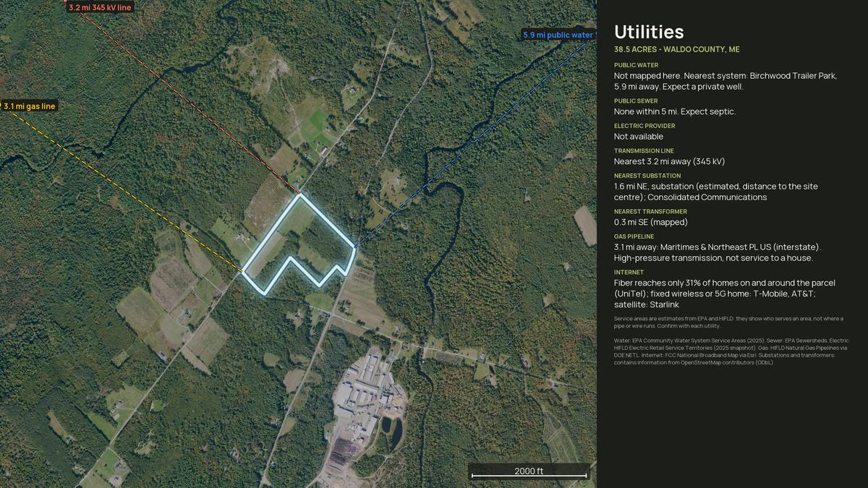The height and width of the screenshot is (488, 868).
Task: Click the service areas disclaimer paragraph
Action: (728, 322)
